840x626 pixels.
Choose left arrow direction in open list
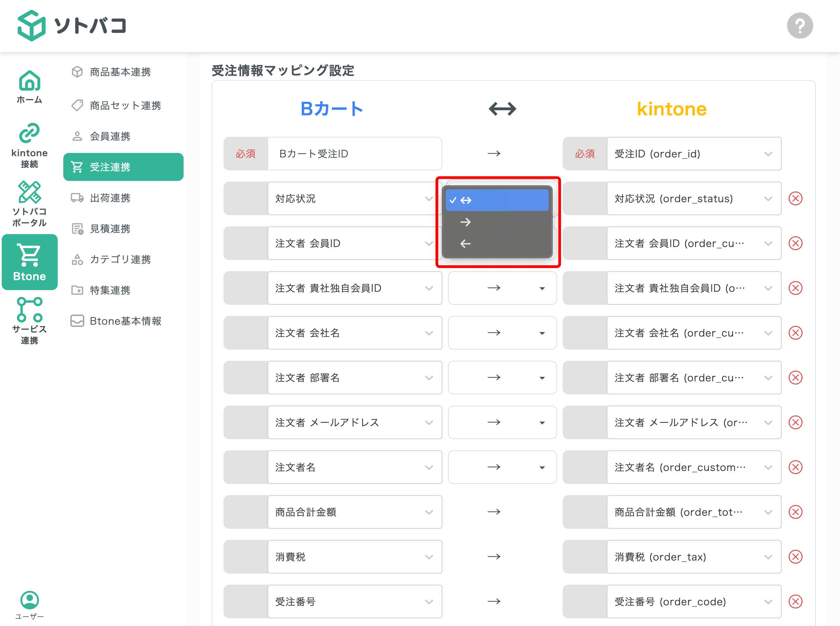[x=465, y=244]
